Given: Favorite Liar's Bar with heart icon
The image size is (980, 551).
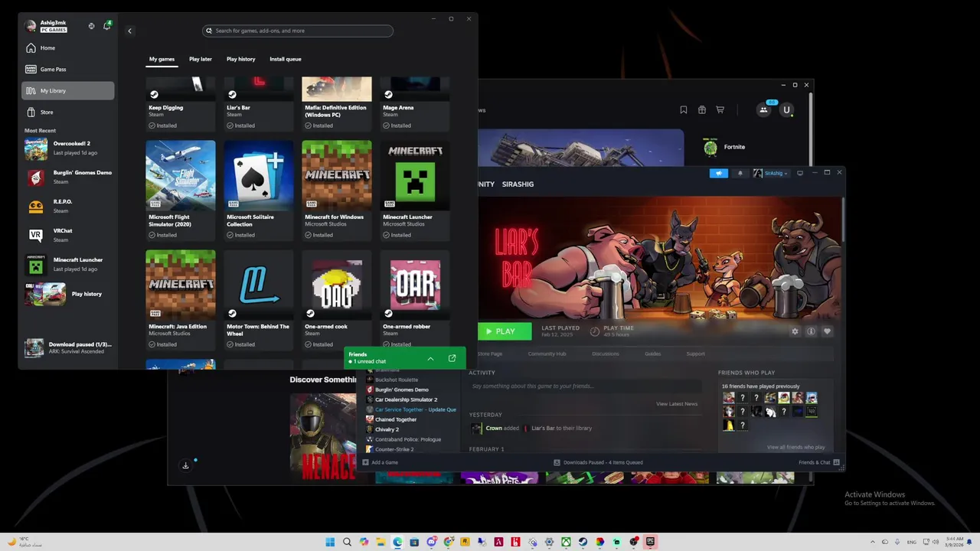Looking at the screenshot, I should tap(827, 331).
